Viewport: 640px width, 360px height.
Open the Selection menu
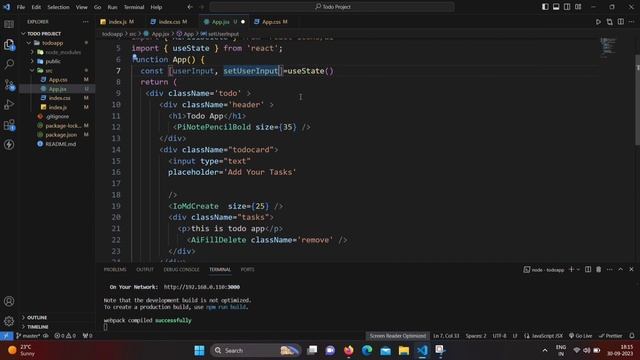58,7
